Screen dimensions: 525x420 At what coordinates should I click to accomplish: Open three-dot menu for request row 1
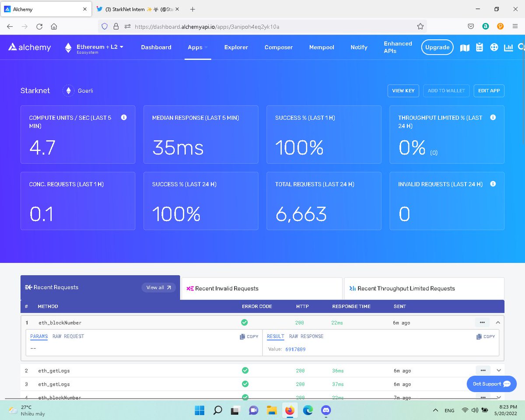tap(482, 322)
